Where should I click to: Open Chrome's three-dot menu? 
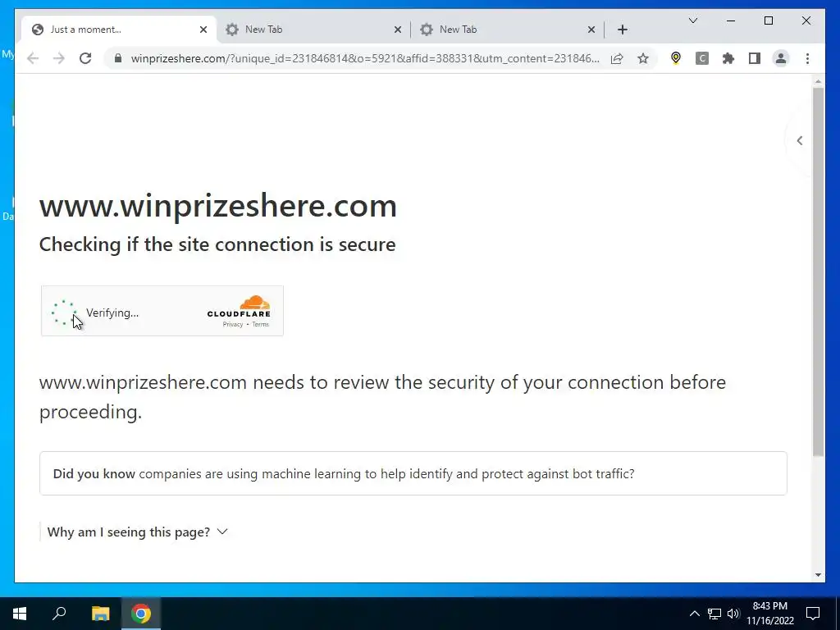807,58
